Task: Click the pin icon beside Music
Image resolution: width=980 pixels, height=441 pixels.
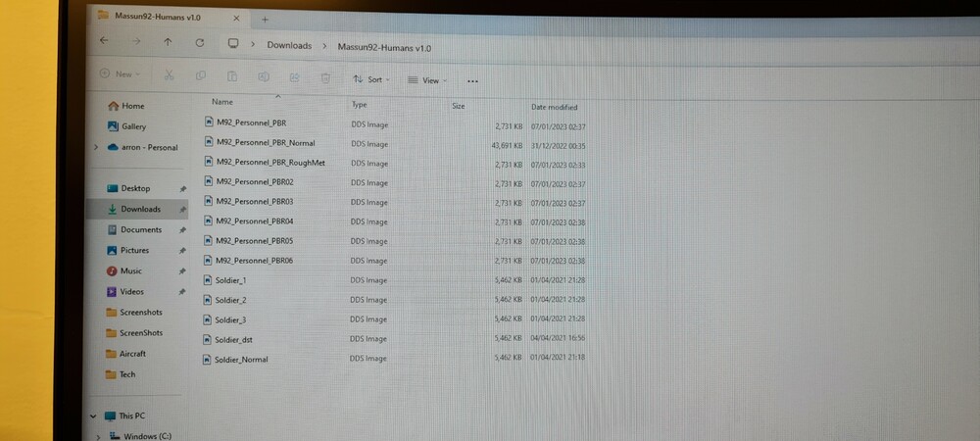Action: coord(182,271)
